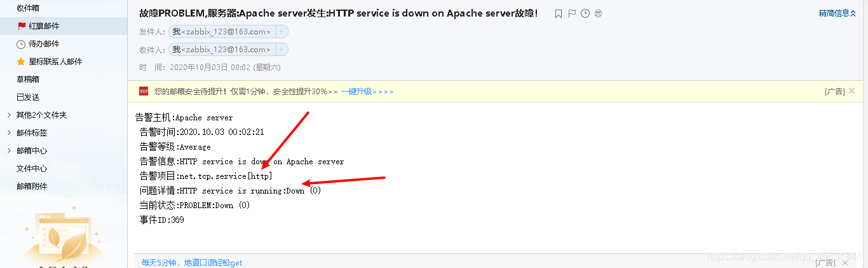Screen dimensions: 868x268
Task: Flag this email with the flag icon
Action: (572, 13)
